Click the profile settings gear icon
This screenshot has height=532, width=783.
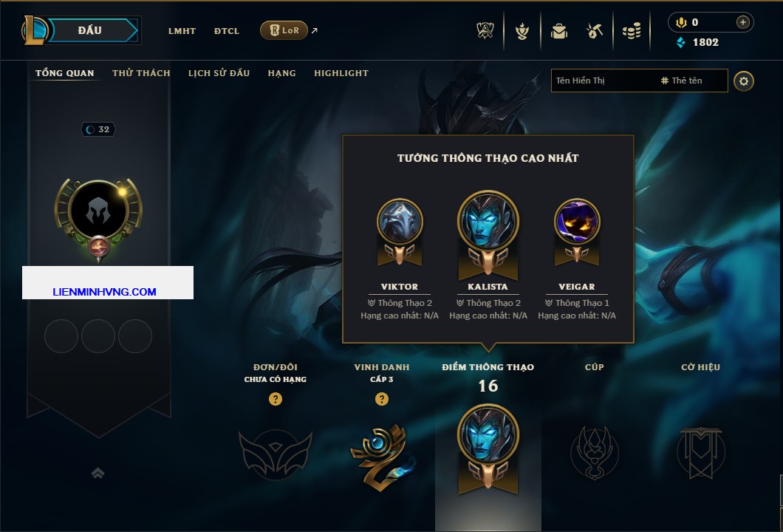click(744, 81)
